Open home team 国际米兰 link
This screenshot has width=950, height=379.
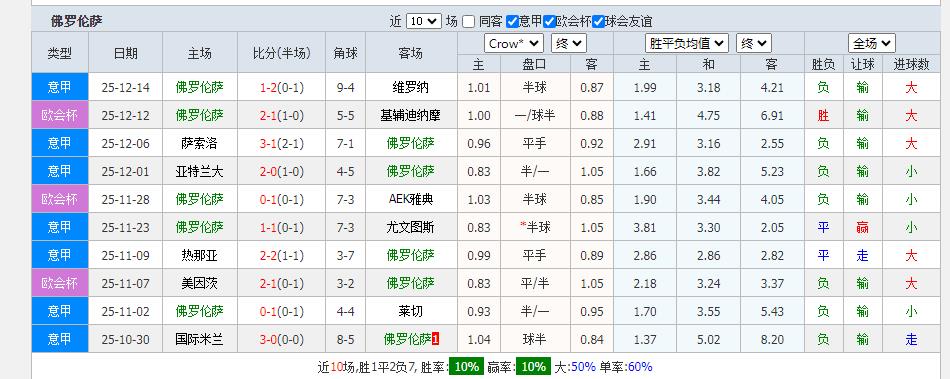point(199,340)
